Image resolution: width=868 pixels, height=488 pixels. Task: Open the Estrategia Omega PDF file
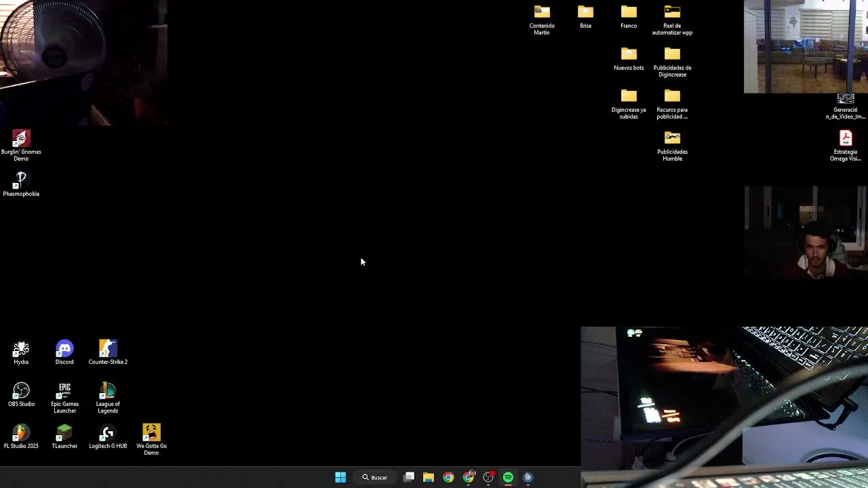pyautogui.click(x=846, y=146)
